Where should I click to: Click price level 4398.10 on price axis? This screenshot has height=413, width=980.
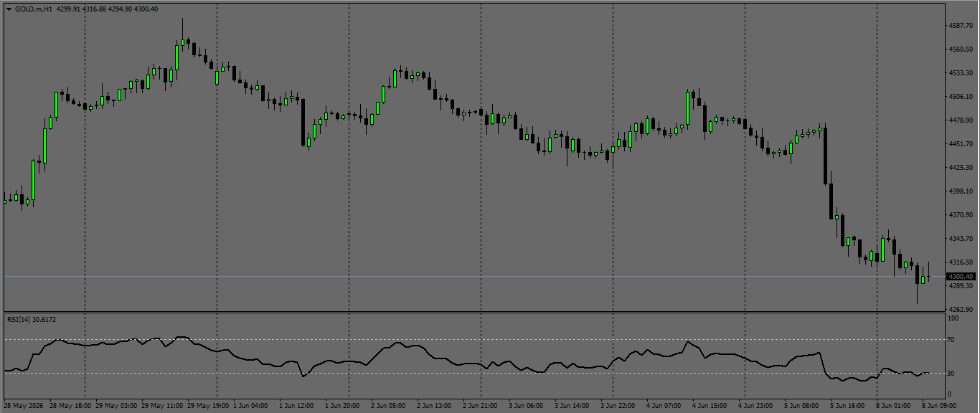(960, 191)
